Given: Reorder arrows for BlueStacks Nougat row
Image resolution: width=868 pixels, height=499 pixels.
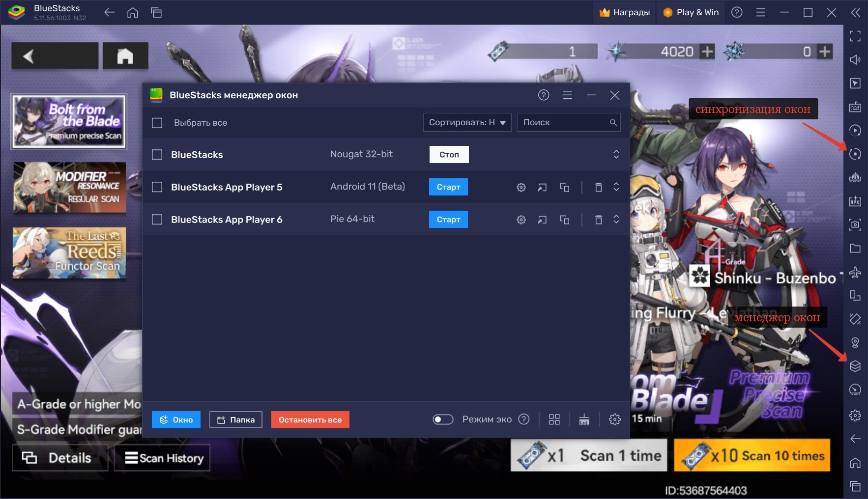Looking at the screenshot, I should [x=616, y=155].
